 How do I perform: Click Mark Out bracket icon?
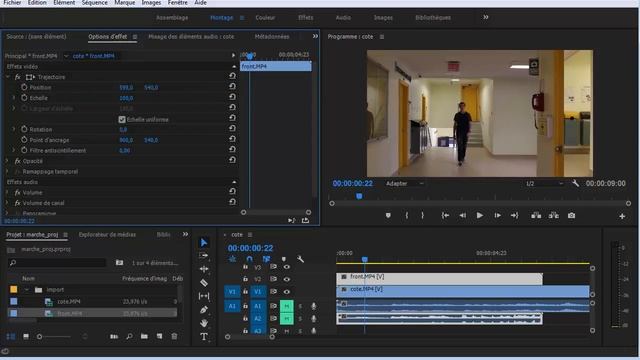[422, 216]
